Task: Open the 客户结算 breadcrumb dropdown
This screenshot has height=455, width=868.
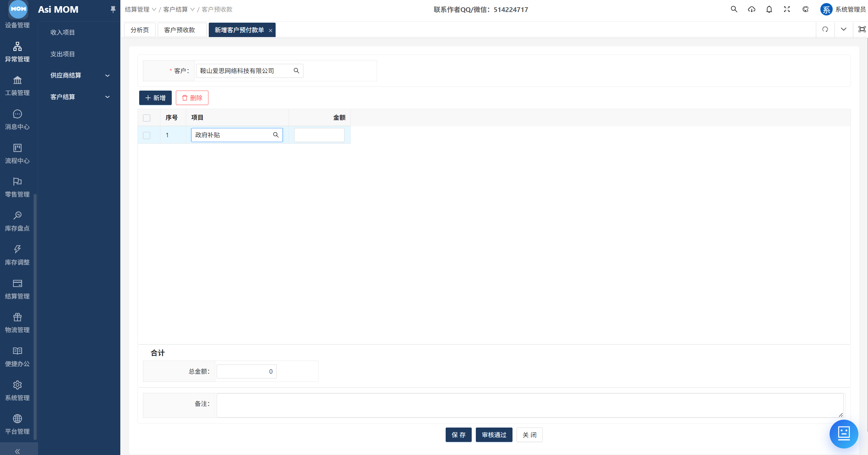Action: [x=179, y=10]
